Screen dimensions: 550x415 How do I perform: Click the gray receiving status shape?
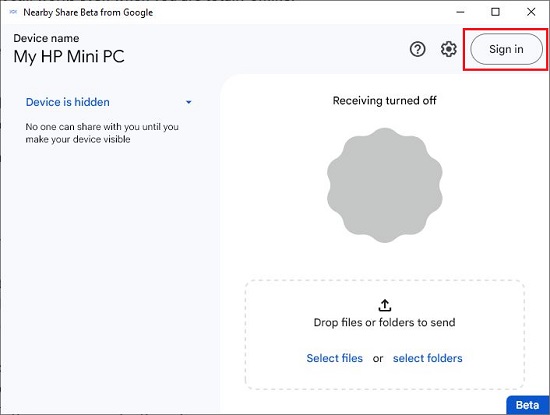click(x=385, y=185)
